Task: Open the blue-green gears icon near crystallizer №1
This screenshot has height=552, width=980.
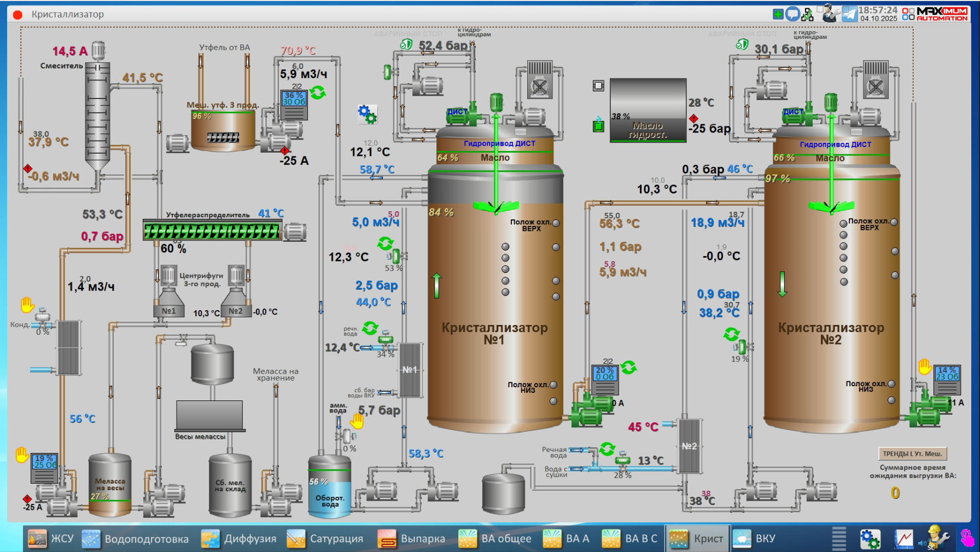Action: click(367, 114)
